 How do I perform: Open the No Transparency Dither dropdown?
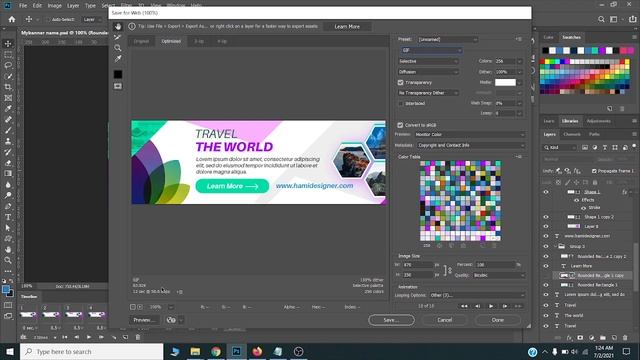point(428,93)
